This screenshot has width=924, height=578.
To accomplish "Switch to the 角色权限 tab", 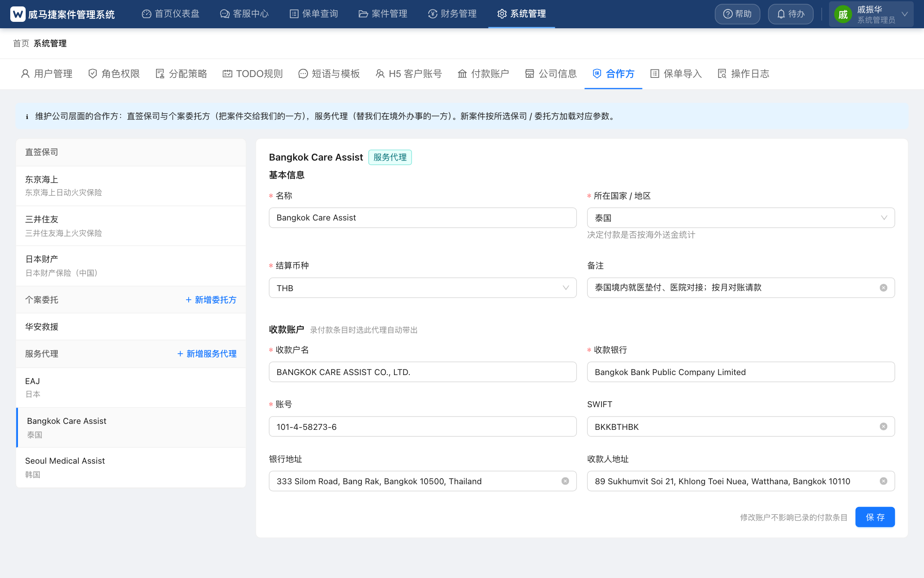I will pyautogui.click(x=114, y=74).
